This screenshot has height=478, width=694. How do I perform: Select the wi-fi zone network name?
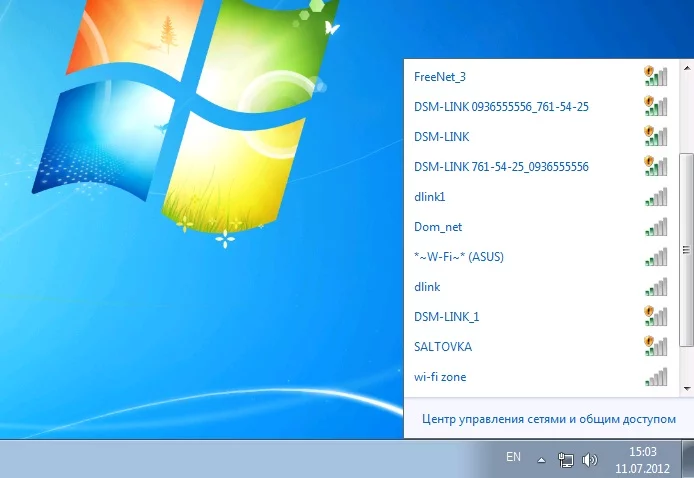(x=440, y=377)
